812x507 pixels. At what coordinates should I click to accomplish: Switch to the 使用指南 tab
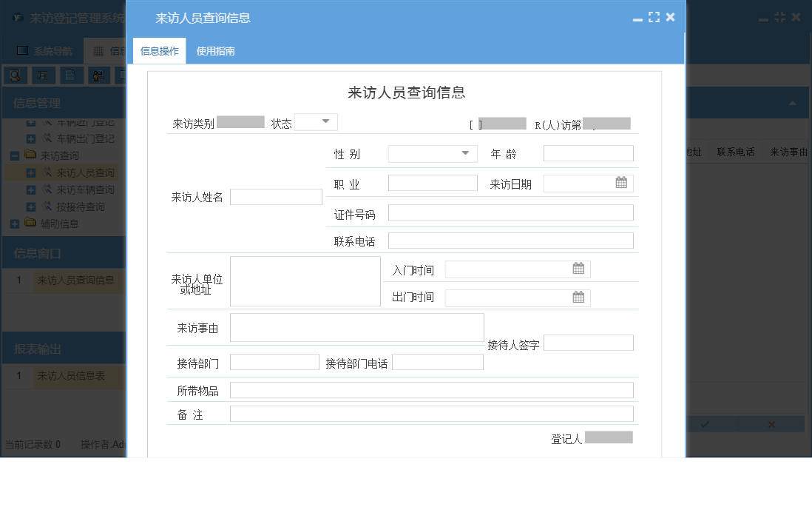[x=215, y=52]
